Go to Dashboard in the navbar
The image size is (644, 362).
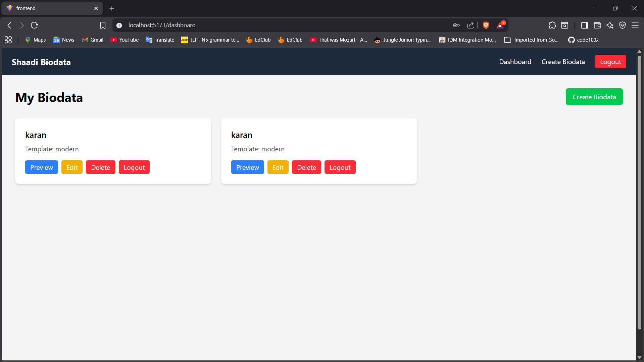[x=515, y=62]
